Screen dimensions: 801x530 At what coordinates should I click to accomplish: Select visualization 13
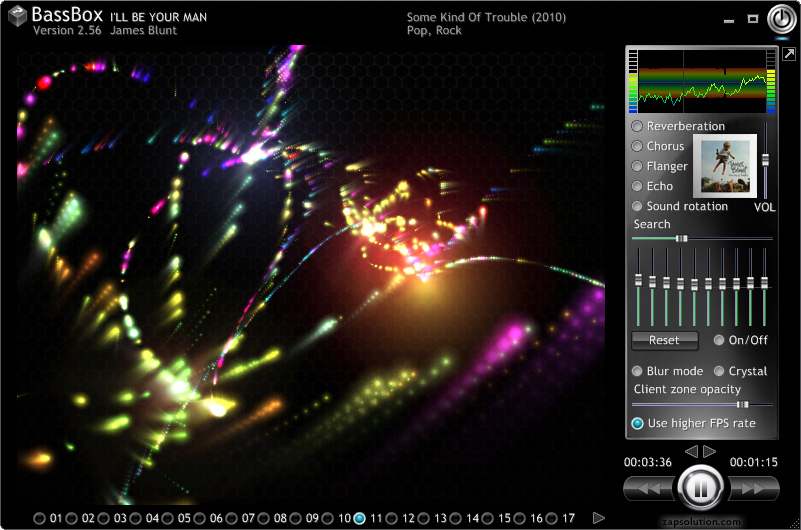(423, 518)
